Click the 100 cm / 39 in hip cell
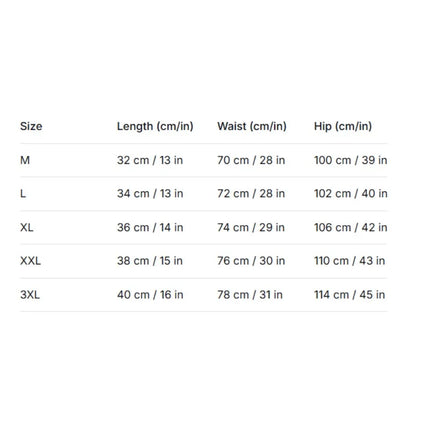The height and width of the screenshot is (430, 430). pos(351,160)
